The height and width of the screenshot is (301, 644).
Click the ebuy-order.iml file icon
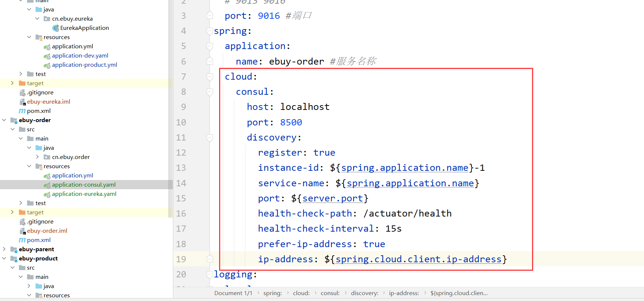(x=22, y=231)
